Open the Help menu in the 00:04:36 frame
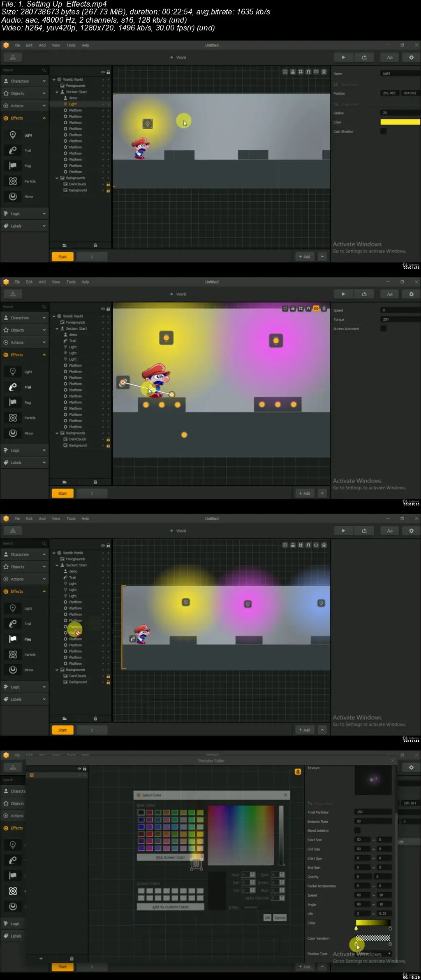421x980 pixels. [x=85, y=45]
